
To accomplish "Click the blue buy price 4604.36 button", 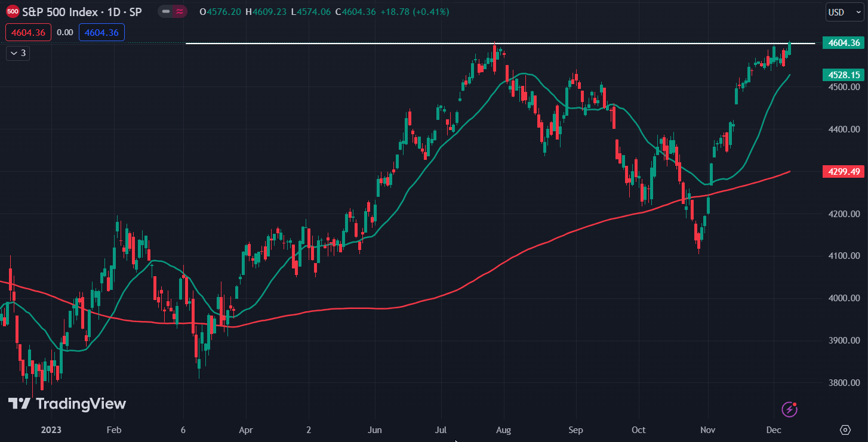I will (x=101, y=32).
